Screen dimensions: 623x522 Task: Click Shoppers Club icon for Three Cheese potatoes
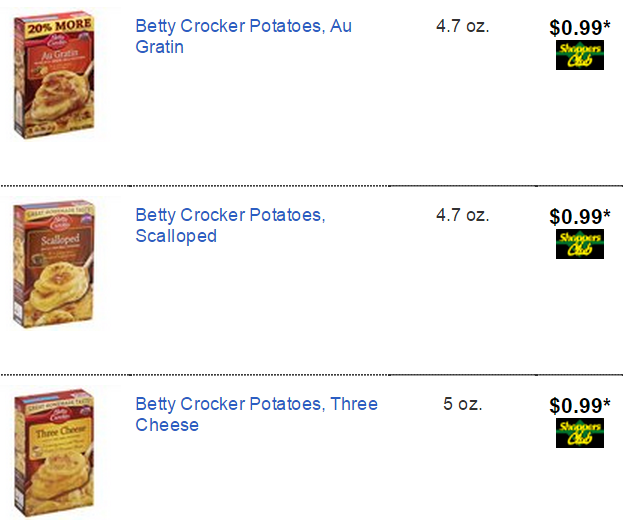(x=580, y=433)
